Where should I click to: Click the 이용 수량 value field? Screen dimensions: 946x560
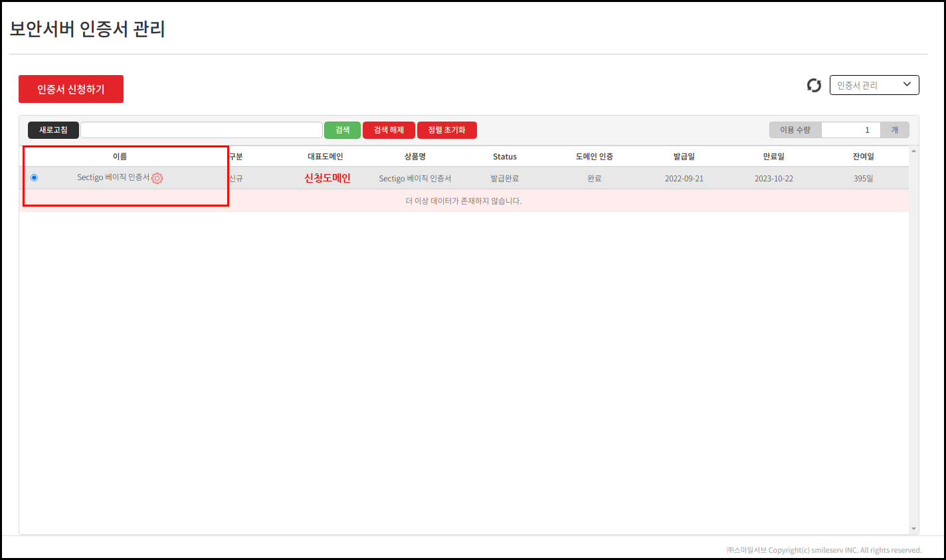[851, 130]
